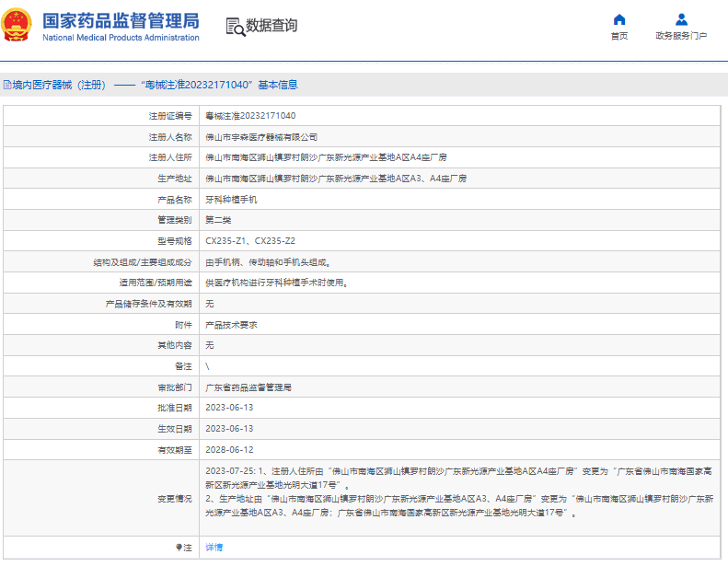Select 生效日期 value 2023-06-13
Image resolution: width=728 pixels, height=566 pixels.
pyautogui.click(x=229, y=429)
